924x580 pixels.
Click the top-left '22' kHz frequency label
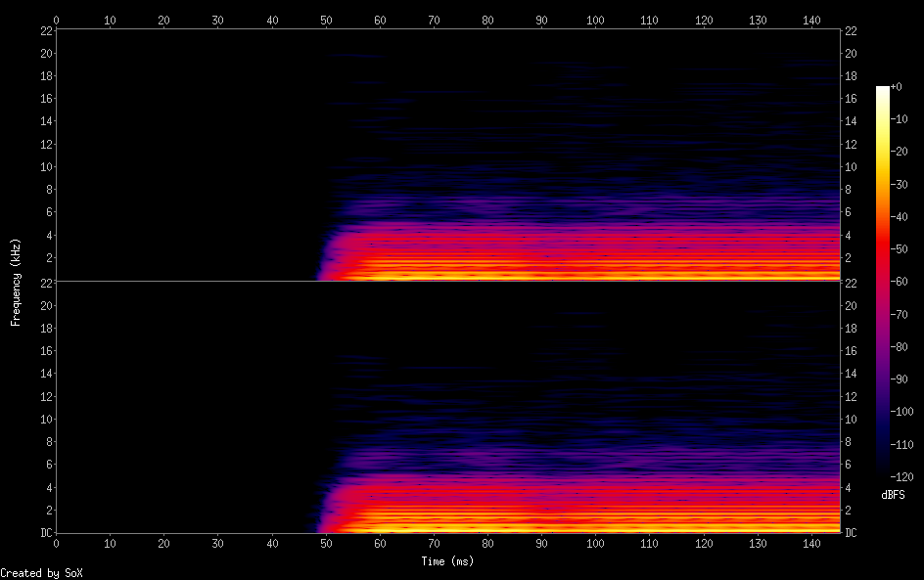45,30
